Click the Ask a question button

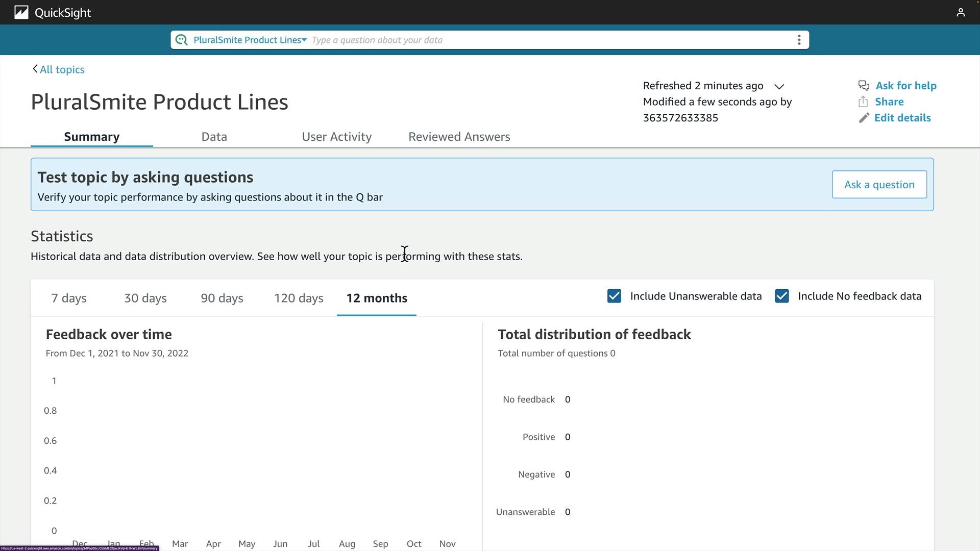pyautogui.click(x=879, y=185)
